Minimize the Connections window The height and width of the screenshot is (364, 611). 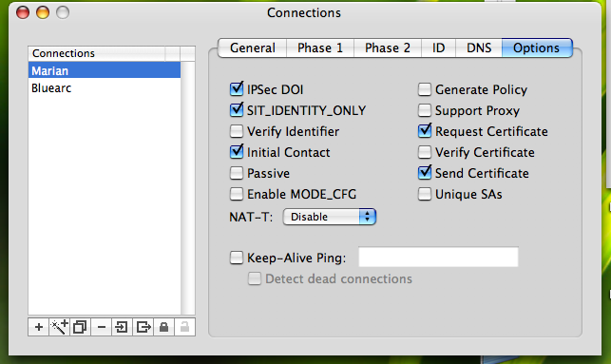point(43,12)
